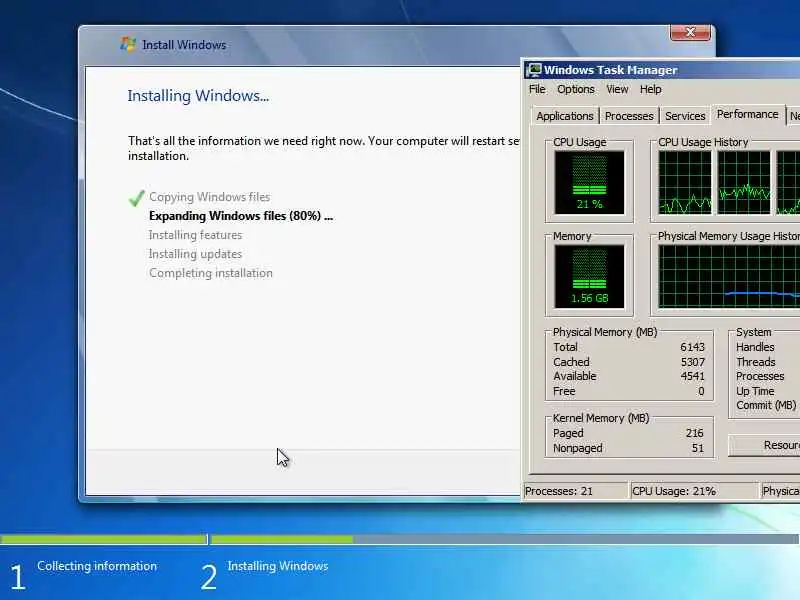Open the File menu in Task Manager
The image size is (800, 600).
coord(537,89)
